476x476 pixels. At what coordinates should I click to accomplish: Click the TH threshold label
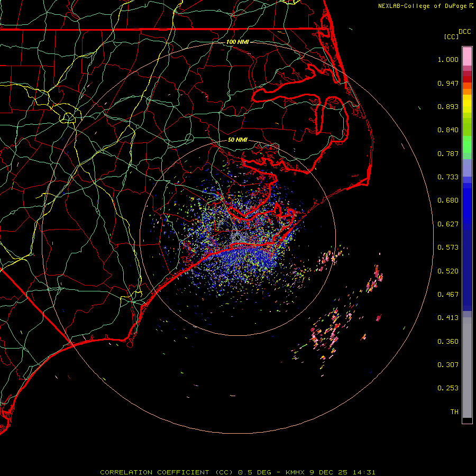[x=454, y=412]
